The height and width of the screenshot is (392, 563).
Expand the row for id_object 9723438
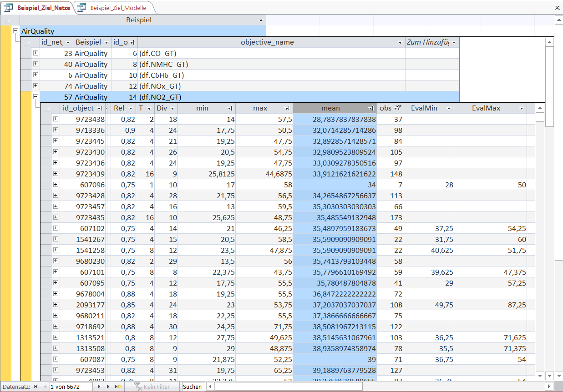point(56,119)
